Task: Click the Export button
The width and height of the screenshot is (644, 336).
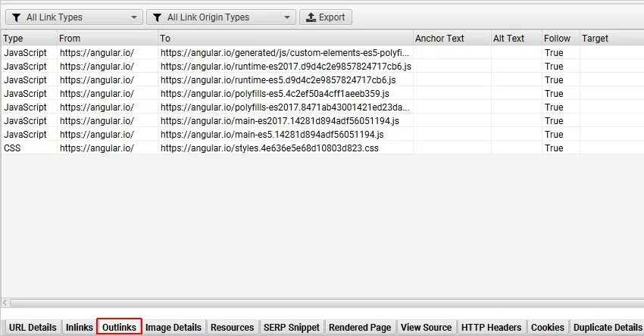Action: click(x=325, y=17)
